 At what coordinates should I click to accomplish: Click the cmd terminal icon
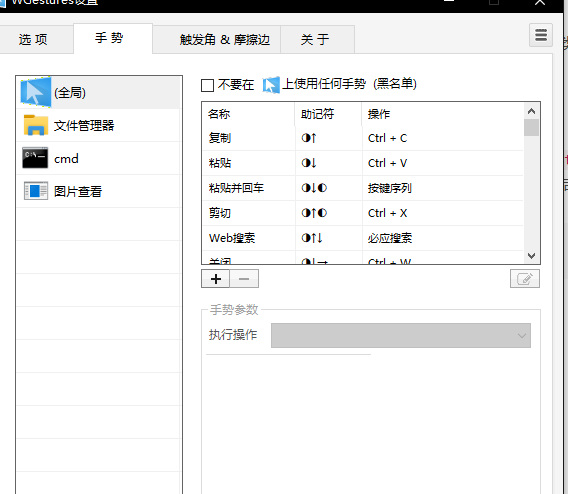35,158
